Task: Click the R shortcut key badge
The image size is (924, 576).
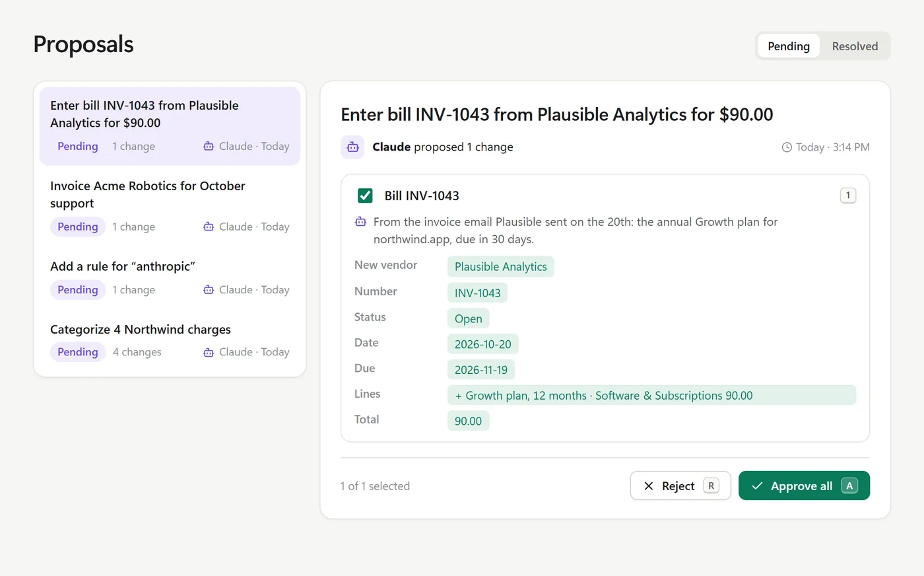Action: [711, 486]
